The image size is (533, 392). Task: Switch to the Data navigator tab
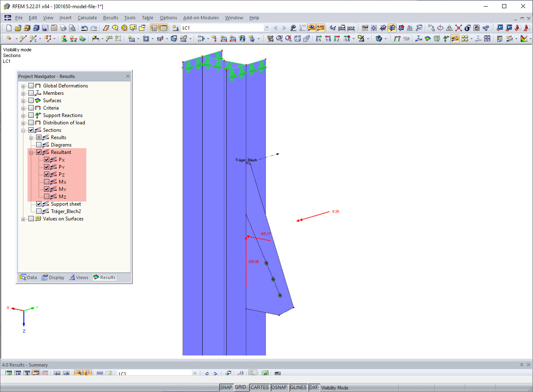pyautogui.click(x=28, y=277)
